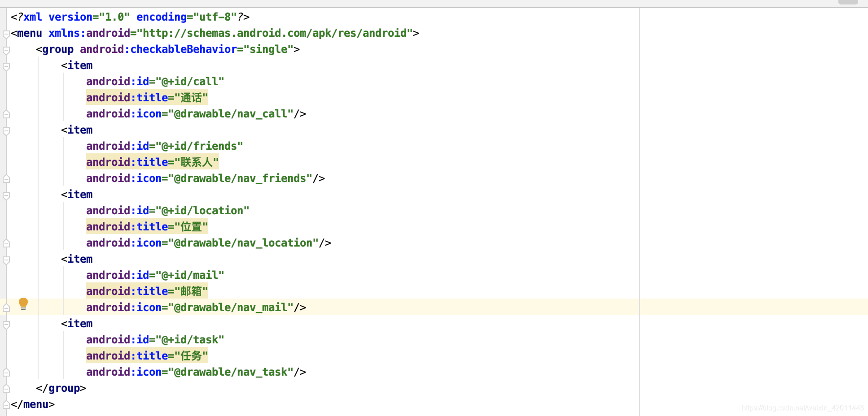Image resolution: width=868 pixels, height=416 pixels.
Task: Click fold end marker at nav_call line
Action: (x=6, y=114)
